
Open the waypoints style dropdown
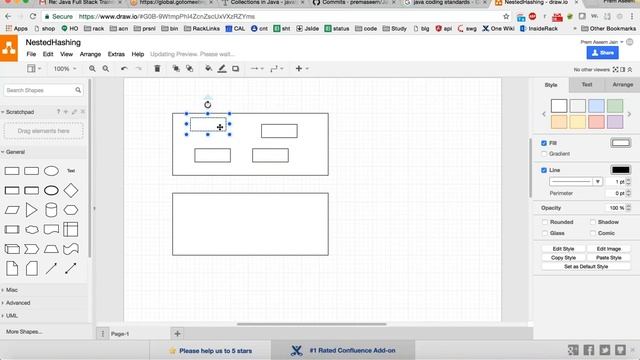(x=277, y=69)
